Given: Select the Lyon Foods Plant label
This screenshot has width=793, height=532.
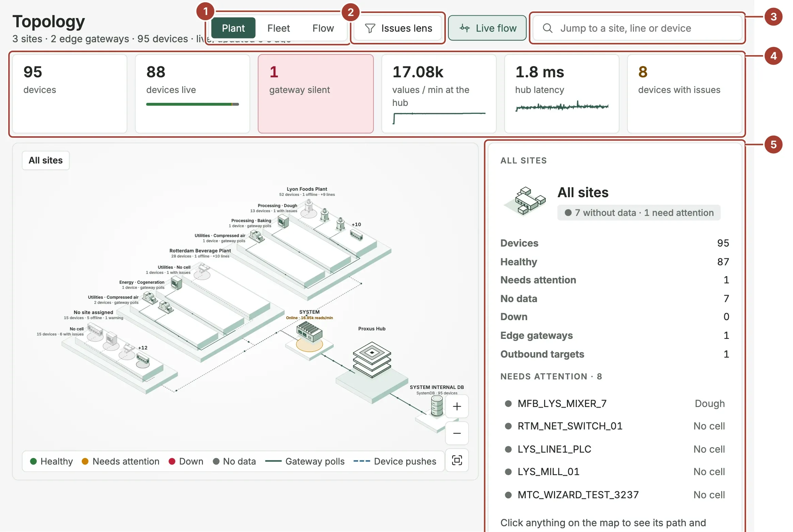Looking at the screenshot, I should pyautogui.click(x=307, y=189).
